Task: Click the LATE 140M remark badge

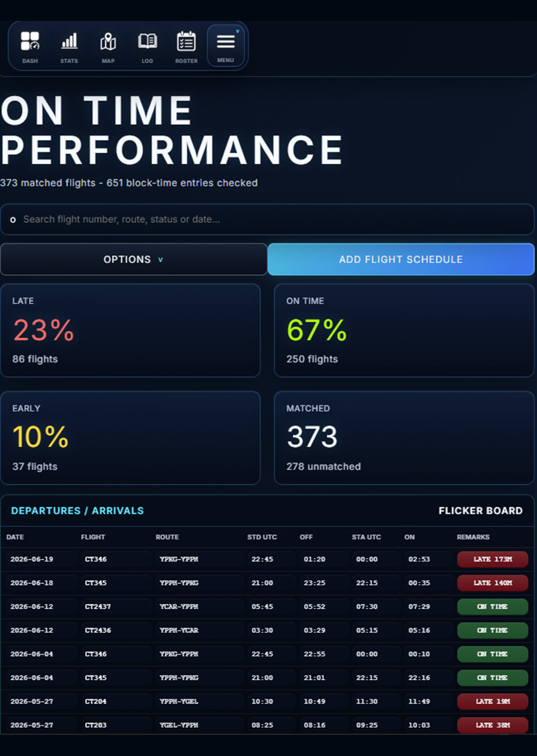Action: (x=493, y=583)
